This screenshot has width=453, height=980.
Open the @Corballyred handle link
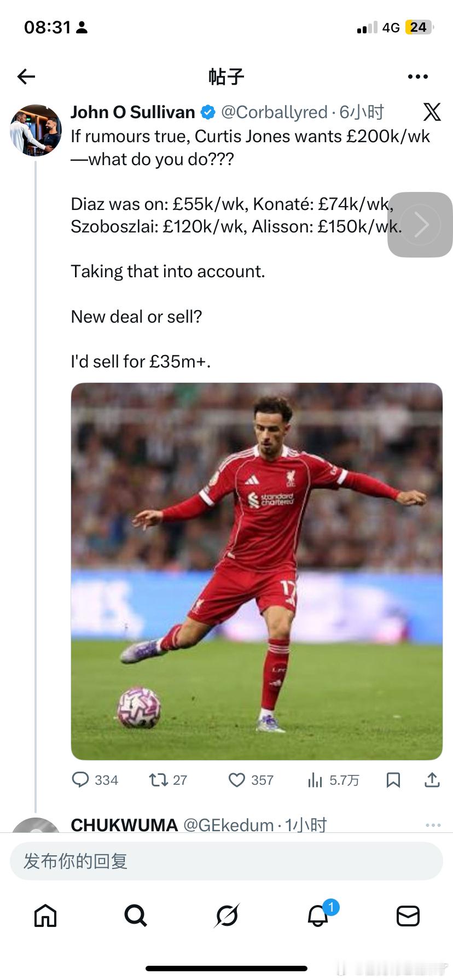[274, 112]
